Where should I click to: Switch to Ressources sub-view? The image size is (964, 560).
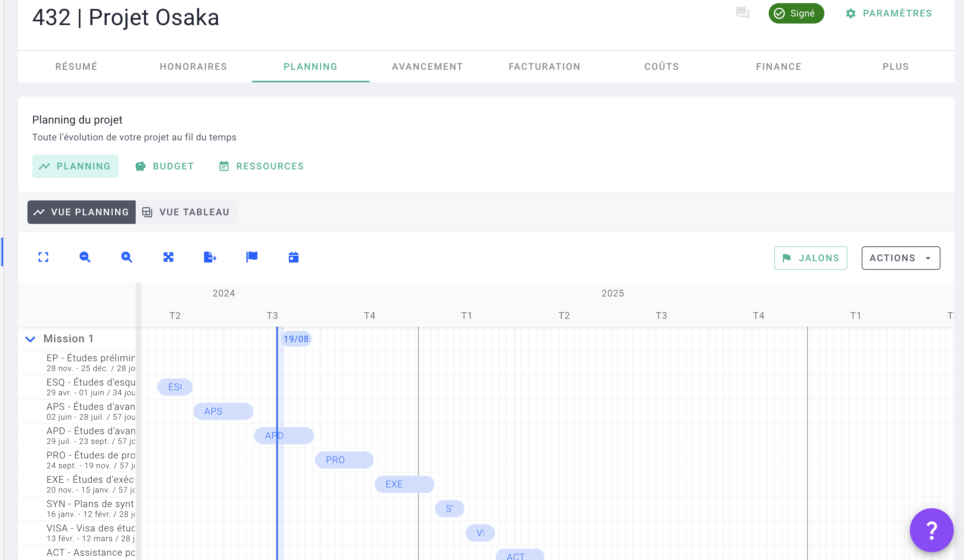(x=262, y=166)
